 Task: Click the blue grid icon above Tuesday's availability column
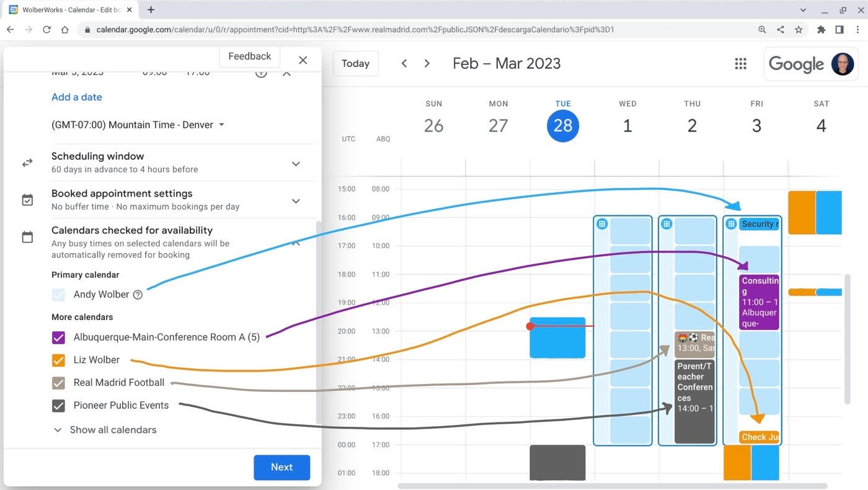click(x=602, y=224)
